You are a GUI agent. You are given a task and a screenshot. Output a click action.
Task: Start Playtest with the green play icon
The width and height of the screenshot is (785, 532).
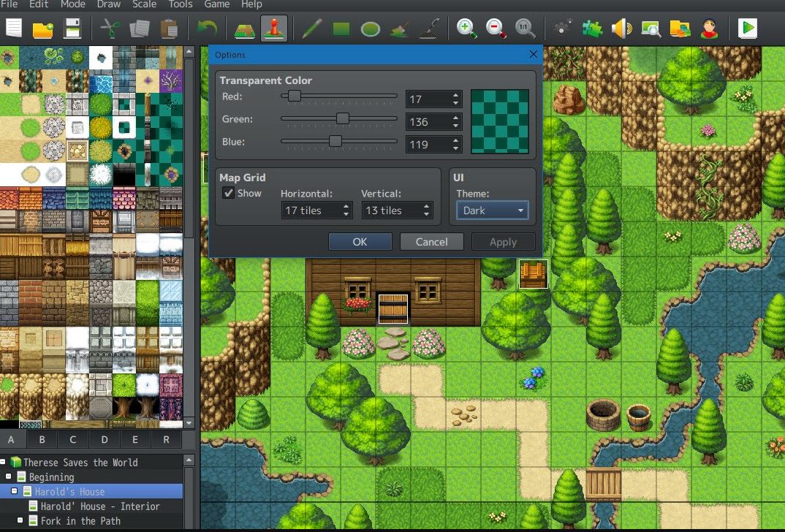coord(748,28)
